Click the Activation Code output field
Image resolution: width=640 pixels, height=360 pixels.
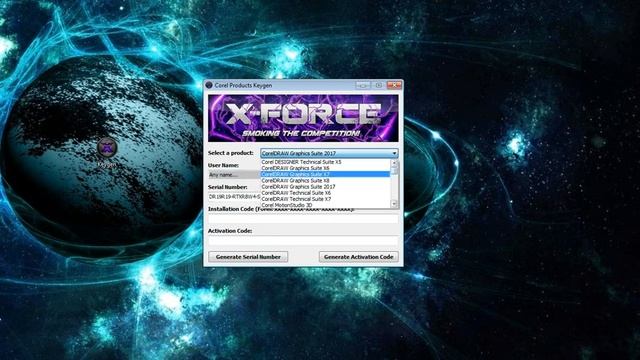pyautogui.click(x=303, y=241)
